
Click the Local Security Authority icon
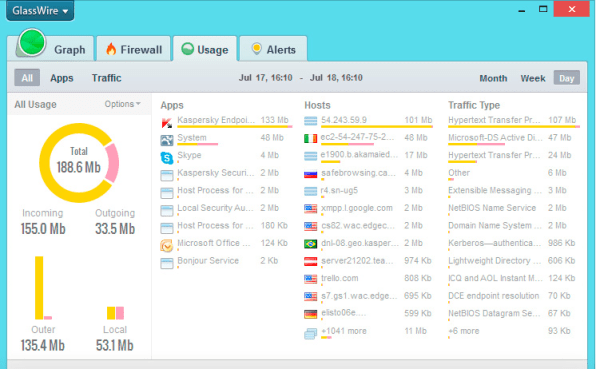166,211
